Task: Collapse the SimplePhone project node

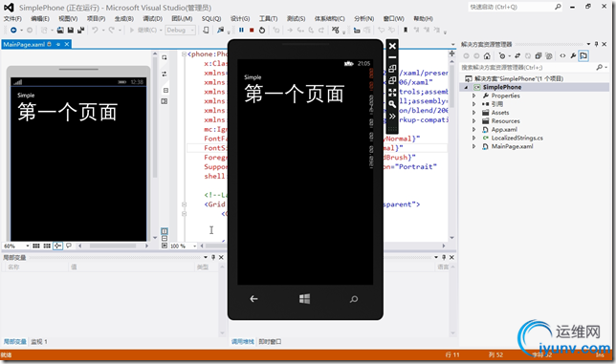Action: pyautogui.click(x=466, y=87)
